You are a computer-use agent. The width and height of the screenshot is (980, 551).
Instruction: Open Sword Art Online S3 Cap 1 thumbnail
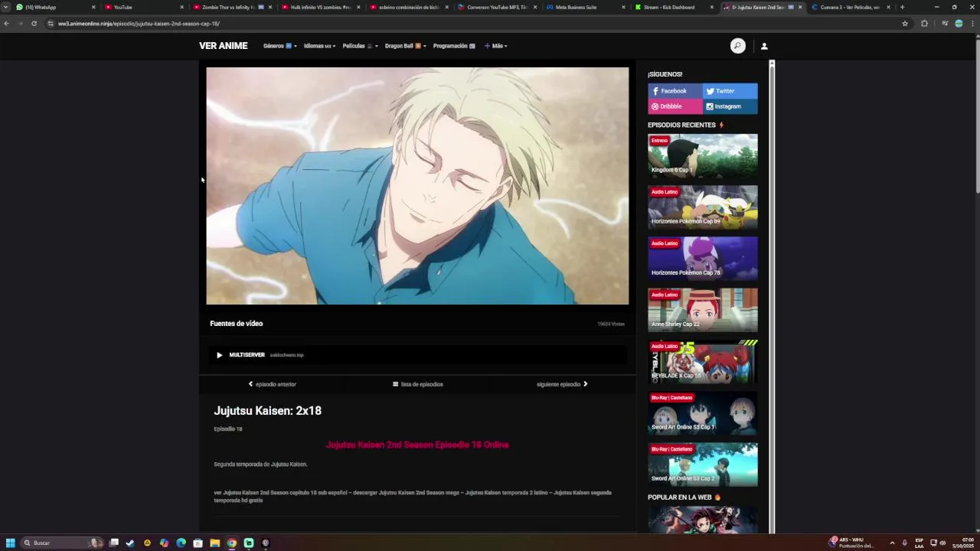coord(703,412)
